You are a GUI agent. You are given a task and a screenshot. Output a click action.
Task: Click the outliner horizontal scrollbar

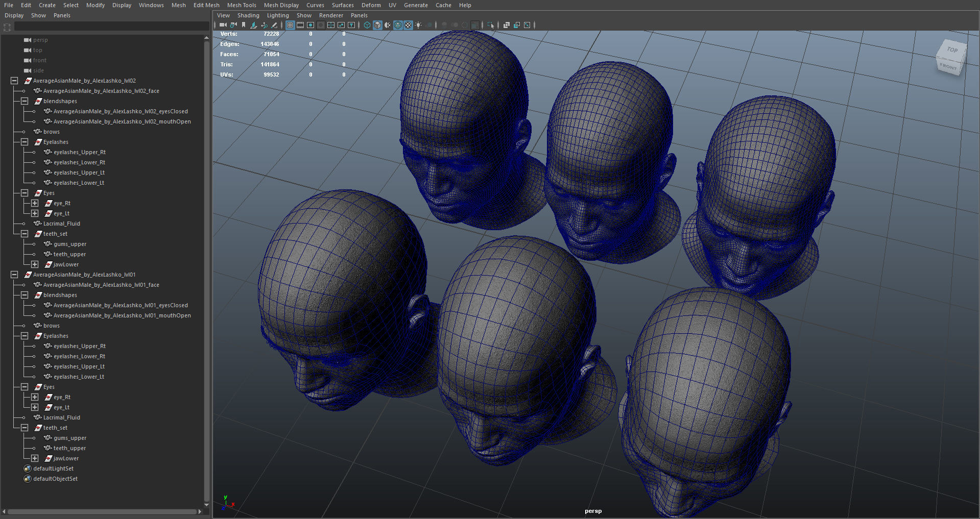[x=102, y=511]
